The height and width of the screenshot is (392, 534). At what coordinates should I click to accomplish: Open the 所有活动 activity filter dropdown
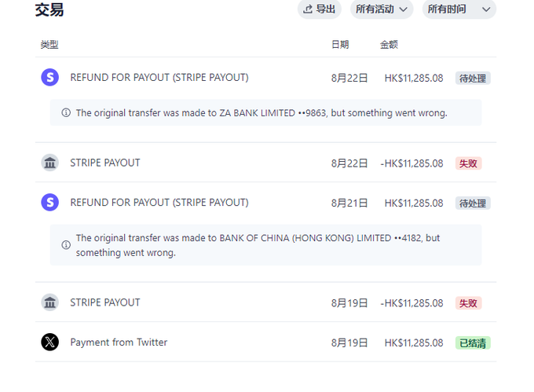pos(382,9)
